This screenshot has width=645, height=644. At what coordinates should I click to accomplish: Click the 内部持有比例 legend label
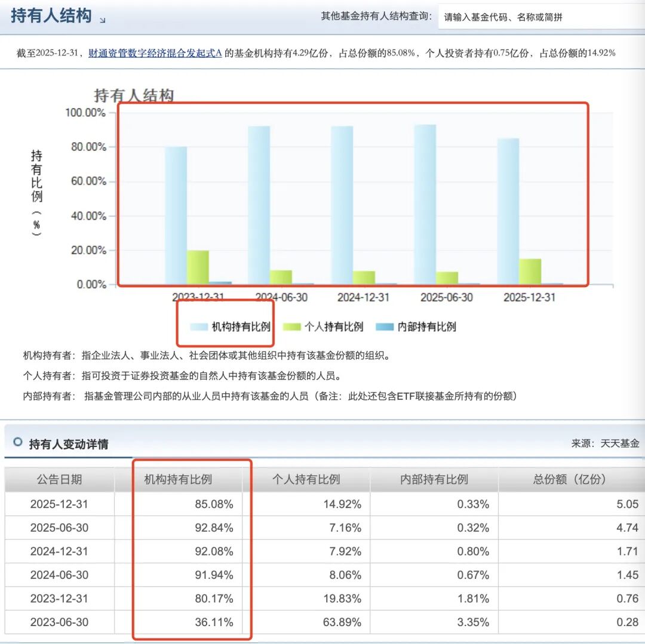(427, 326)
